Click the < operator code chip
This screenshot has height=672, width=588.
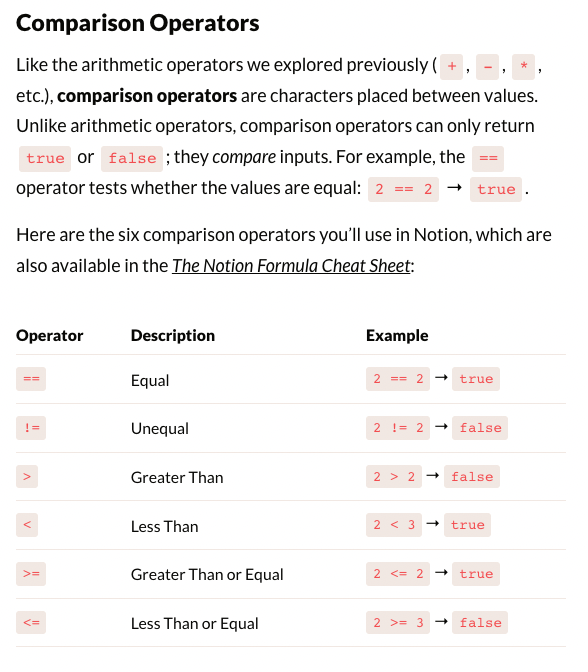(x=27, y=525)
